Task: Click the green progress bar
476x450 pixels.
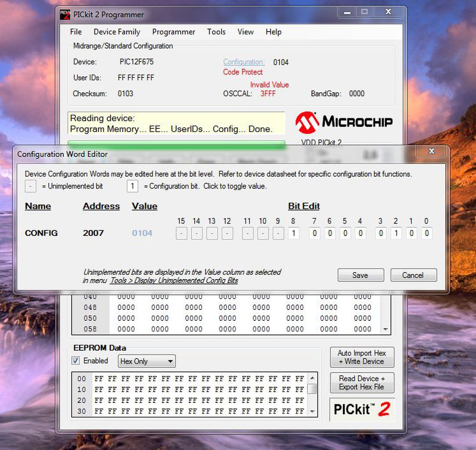Action: pyautogui.click(x=176, y=144)
